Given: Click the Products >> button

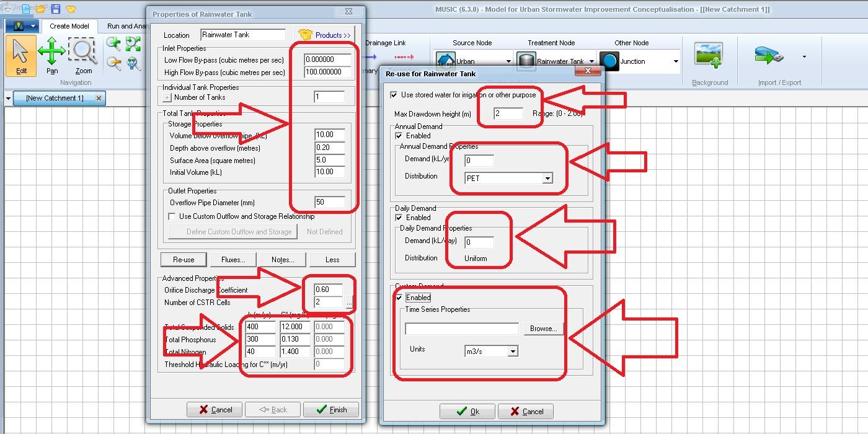Looking at the screenshot, I should click(324, 35).
